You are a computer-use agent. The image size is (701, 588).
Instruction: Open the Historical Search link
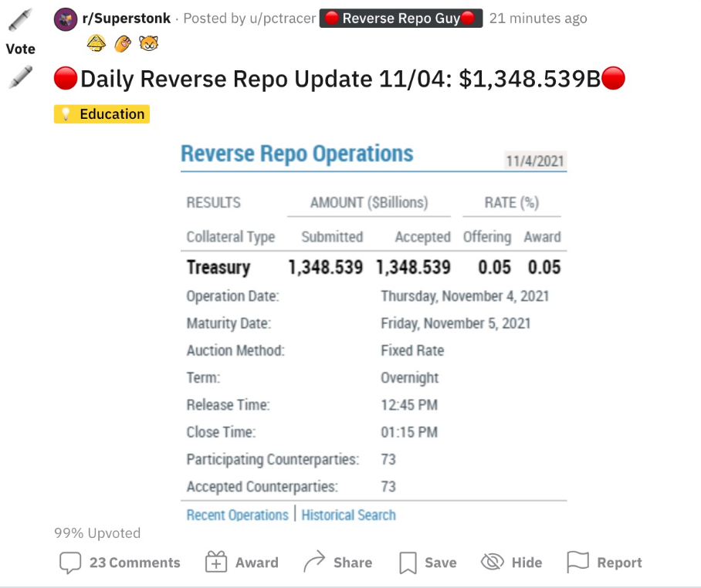(x=349, y=515)
